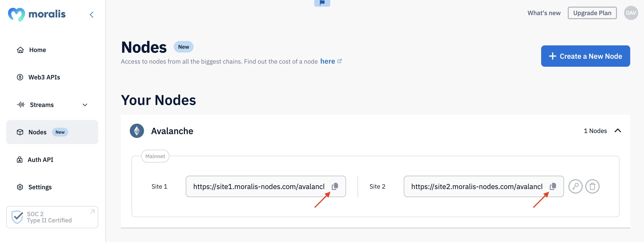Open the SOC 2 Type II Certified badge
The height and width of the screenshot is (242, 644).
52,217
